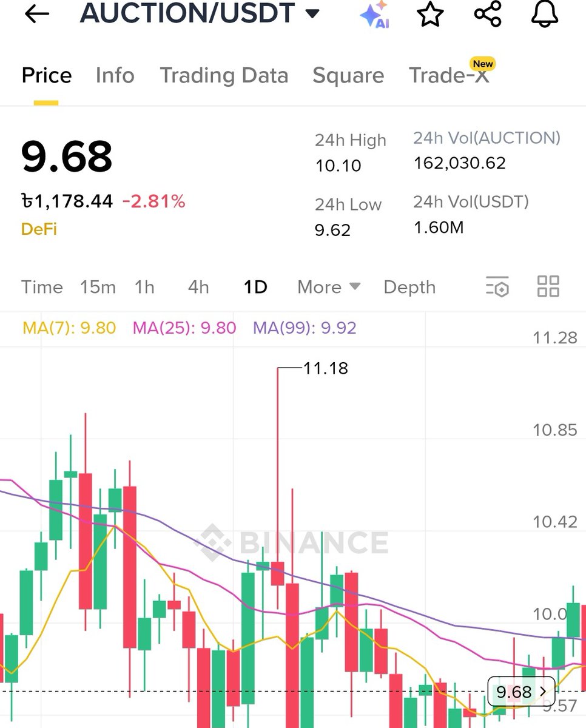Open chart indicator settings icon
The image size is (586, 728).
pos(497,286)
